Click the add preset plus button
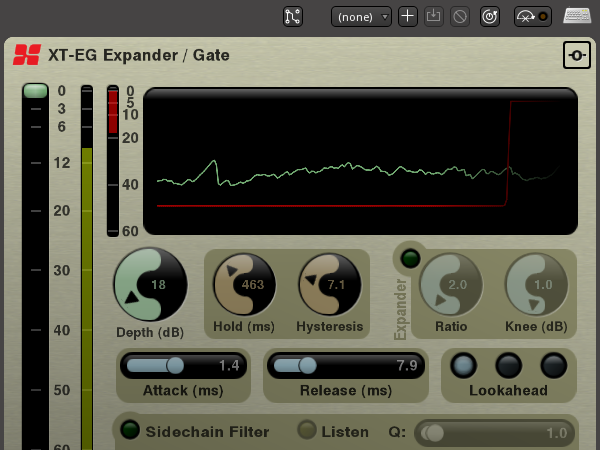The image size is (600, 450). point(407,16)
